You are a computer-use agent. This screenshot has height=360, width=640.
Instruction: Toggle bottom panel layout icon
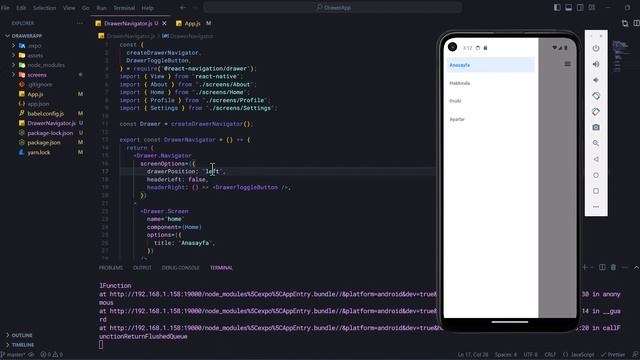point(569,7)
